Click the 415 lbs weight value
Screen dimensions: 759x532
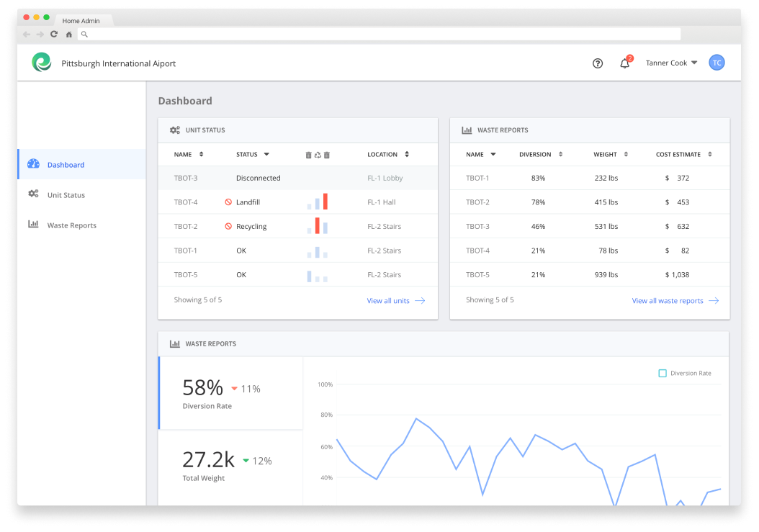[x=606, y=202]
